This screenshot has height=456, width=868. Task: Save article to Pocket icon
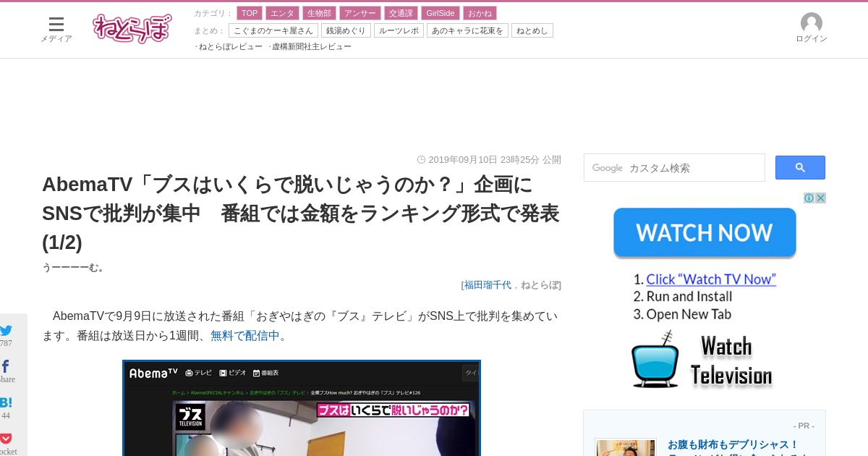pos(6,439)
